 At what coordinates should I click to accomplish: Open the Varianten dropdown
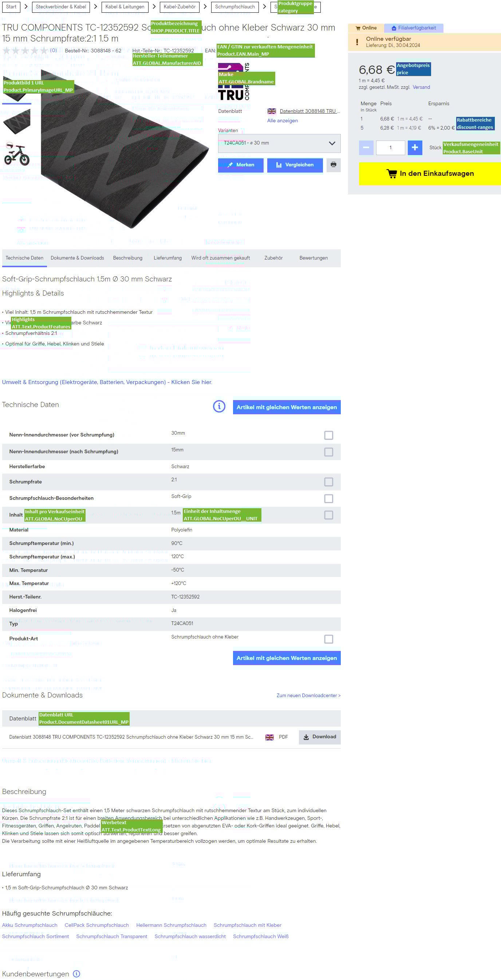click(279, 143)
